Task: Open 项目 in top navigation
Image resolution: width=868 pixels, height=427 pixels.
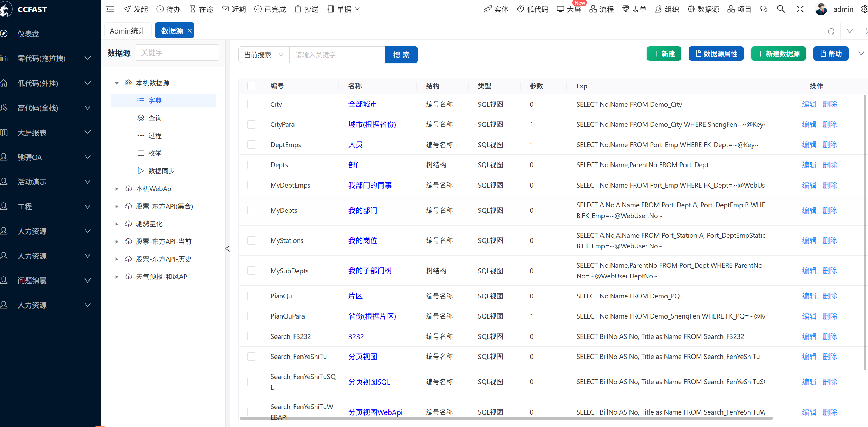Action: (739, 9)
